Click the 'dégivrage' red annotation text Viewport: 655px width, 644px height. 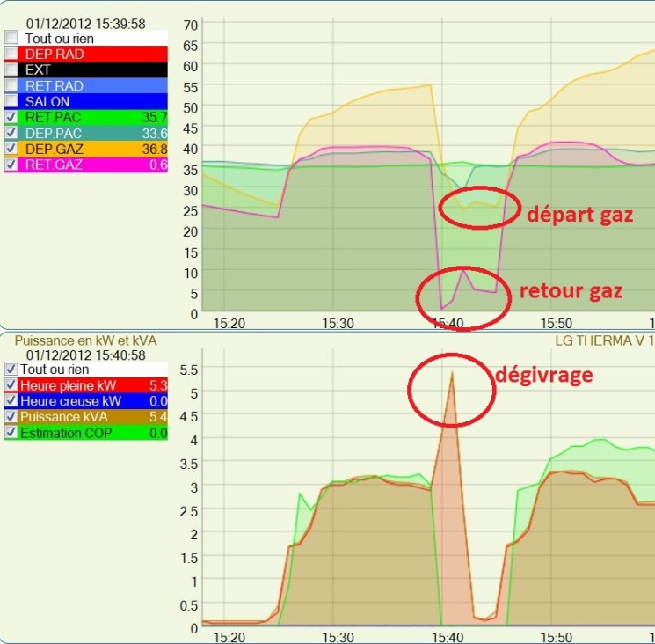546,375
